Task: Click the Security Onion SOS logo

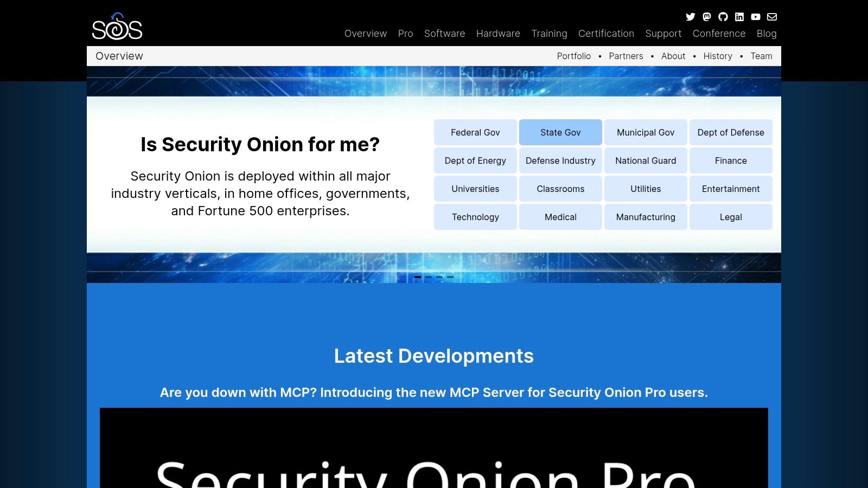Action: (117, 27)
